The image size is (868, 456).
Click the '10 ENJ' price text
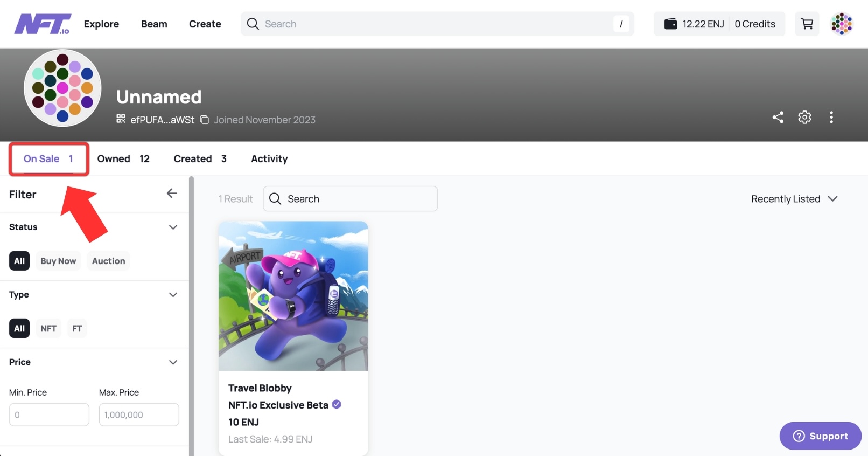[243, 422]
